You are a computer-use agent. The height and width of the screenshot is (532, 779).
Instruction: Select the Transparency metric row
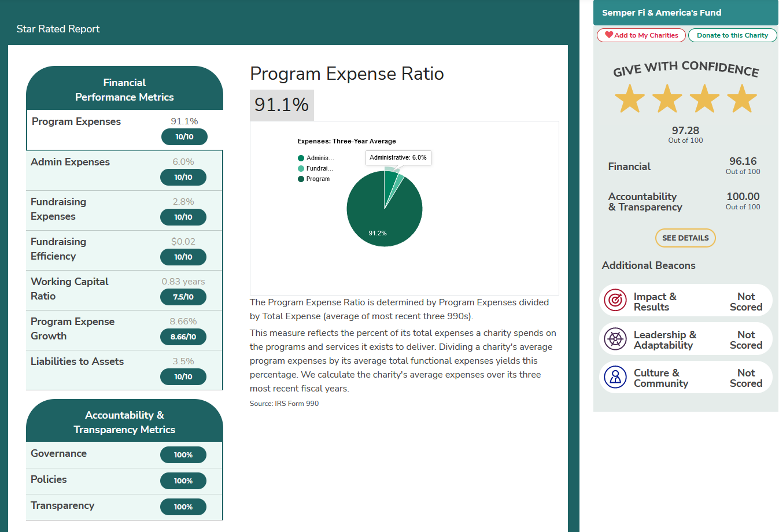tap(124, 507)
